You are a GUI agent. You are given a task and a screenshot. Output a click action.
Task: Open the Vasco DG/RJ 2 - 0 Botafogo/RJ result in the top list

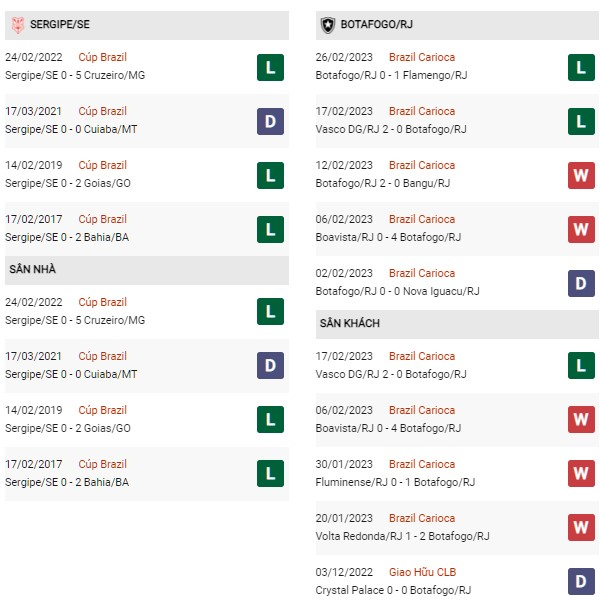[391, 129]
